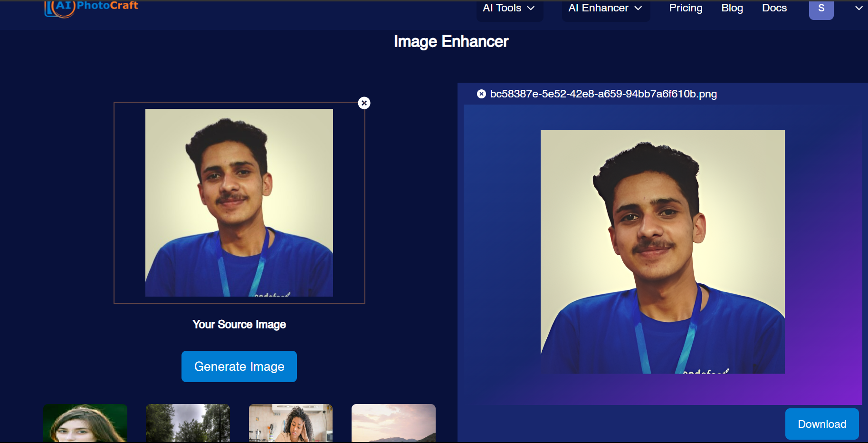Click the enhanced result image

663,252
